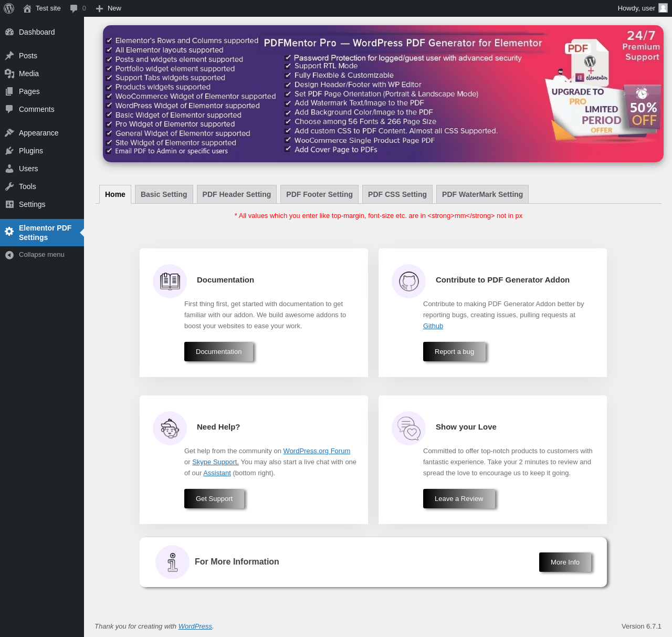Open the Media menu item

point(42,74)
